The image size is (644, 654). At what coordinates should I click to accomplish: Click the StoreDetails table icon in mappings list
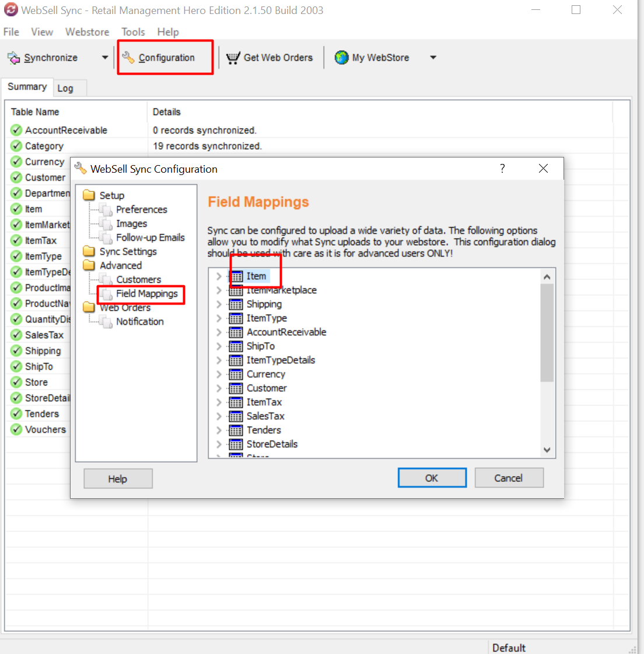(236, 444)
